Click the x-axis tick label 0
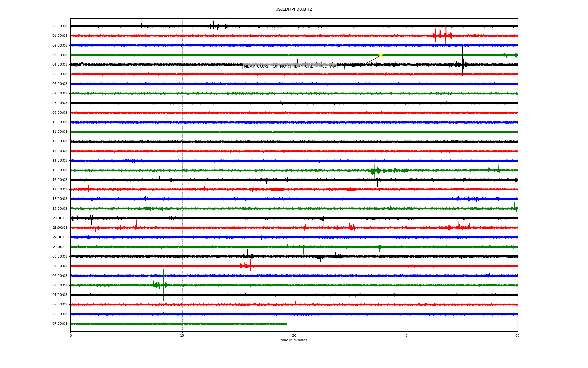 click(x=71, y=335)
